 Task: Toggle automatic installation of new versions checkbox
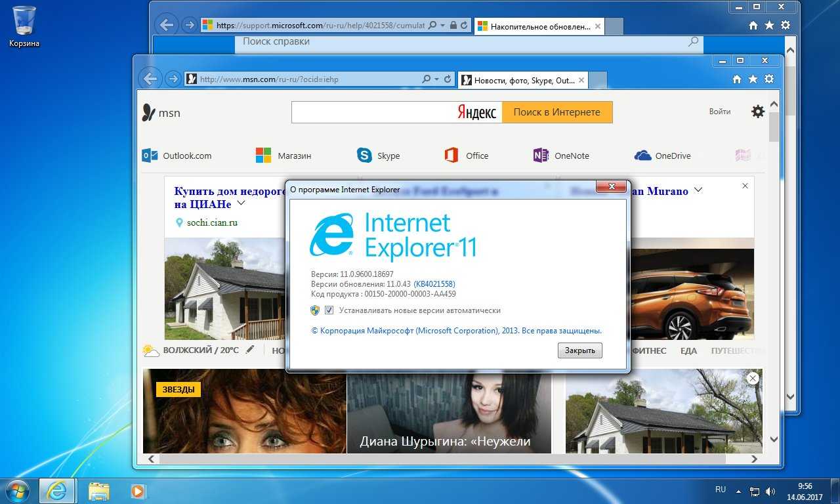point(329,310)
